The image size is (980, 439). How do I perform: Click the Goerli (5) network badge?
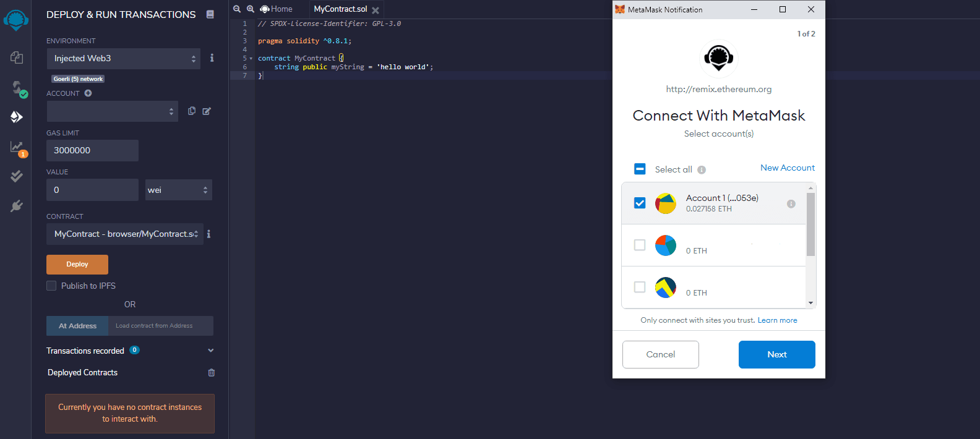click(x=78, y=79)
